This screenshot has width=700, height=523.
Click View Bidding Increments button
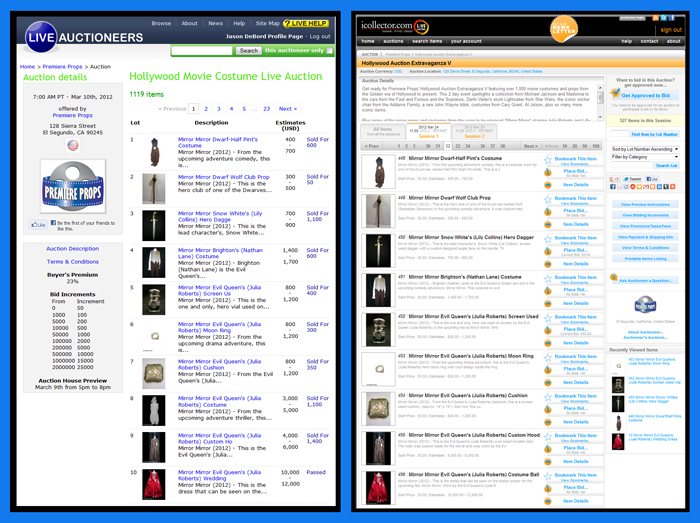tap(645, 215)
